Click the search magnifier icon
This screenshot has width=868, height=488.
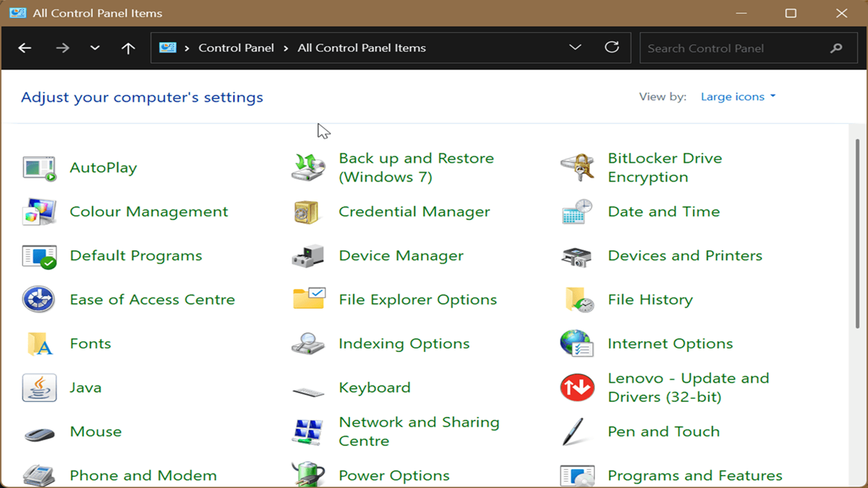coord(836,48)
